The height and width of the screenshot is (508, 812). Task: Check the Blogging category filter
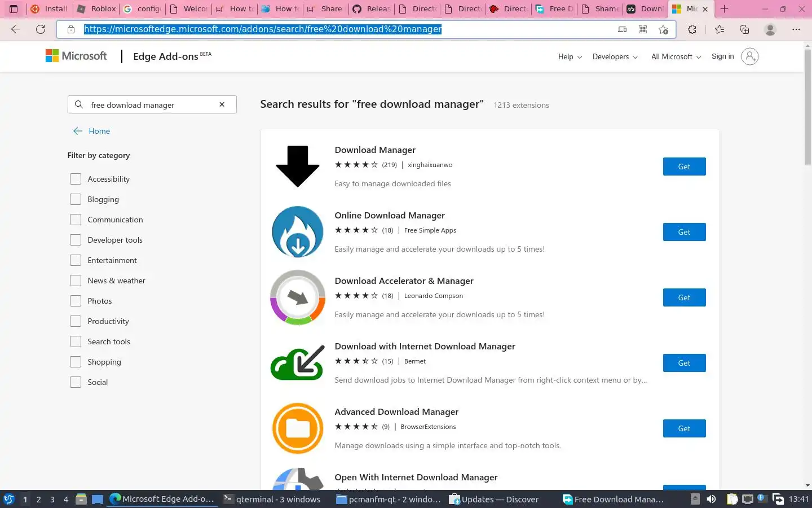(x=76, y=199)
